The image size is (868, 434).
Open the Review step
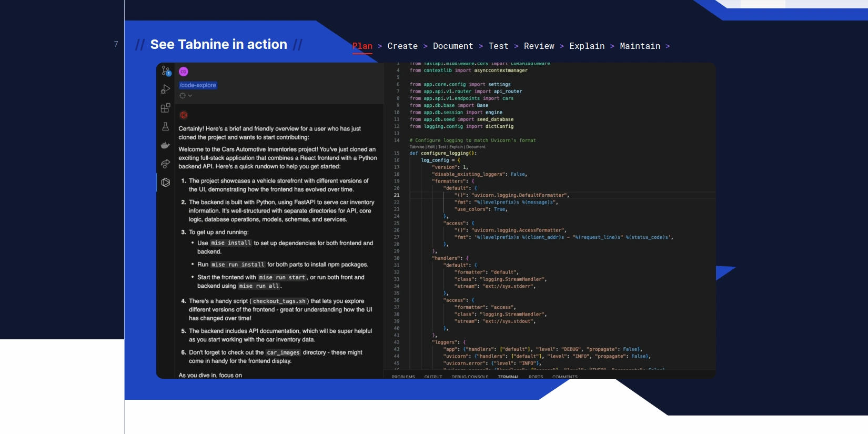click(539, 46)
